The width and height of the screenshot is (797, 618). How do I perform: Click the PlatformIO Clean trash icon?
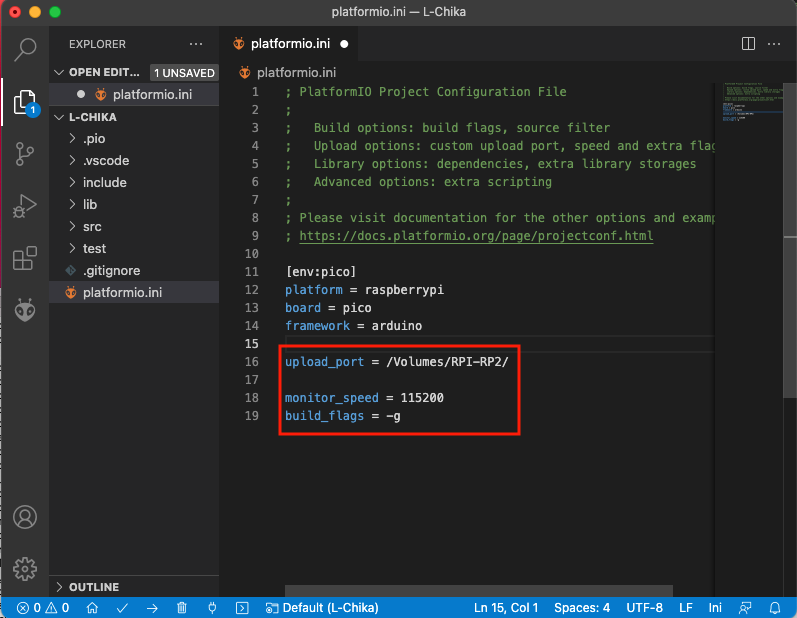tap(181, 607)
